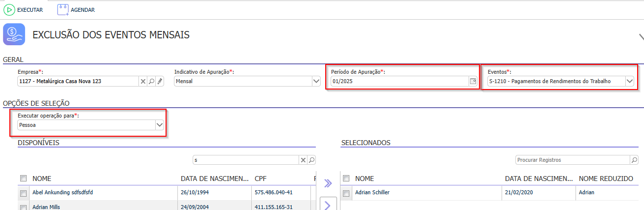Tick the Adrian Schiller checkbox in Selecionados
The width and height of the screenshot is (644, 210).
(x=346, y=193)
